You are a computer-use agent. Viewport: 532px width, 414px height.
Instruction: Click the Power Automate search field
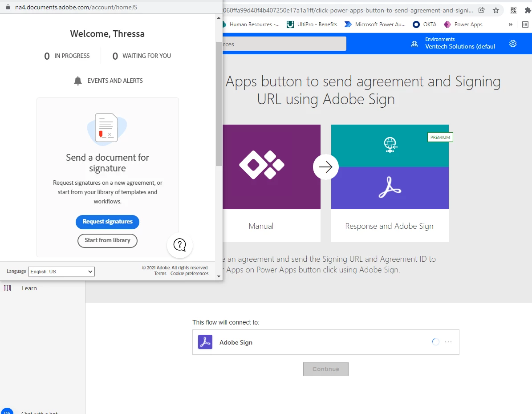click(284, 44)
